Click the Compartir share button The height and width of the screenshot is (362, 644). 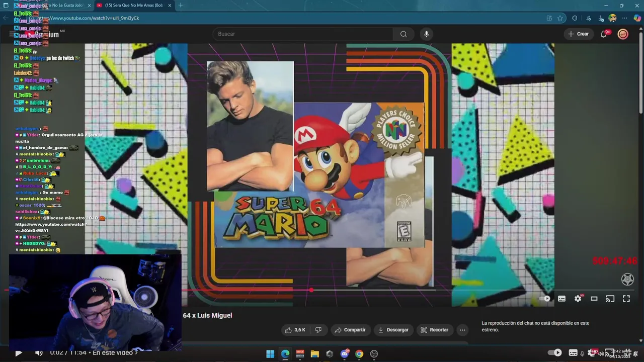pyautogui.click(x=350, y=330)
